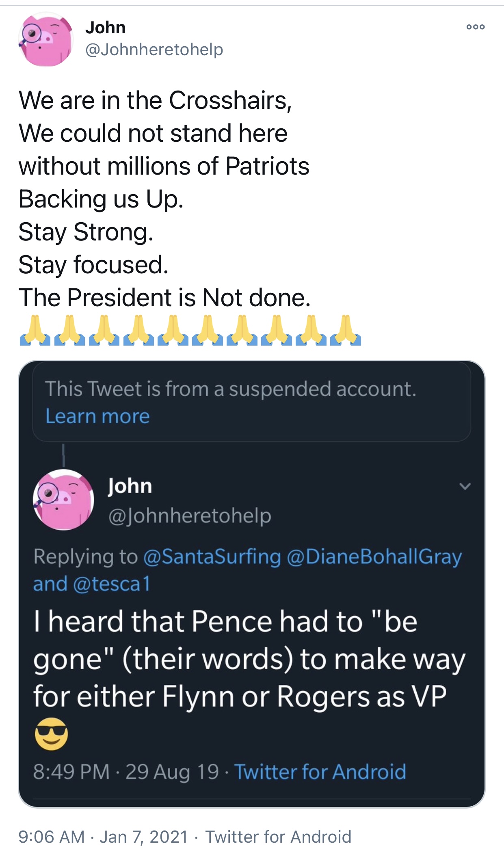Expand the quoted tweet's chevron menu
This screenshot has width=504, height=863.
click(x=465, y=486)
